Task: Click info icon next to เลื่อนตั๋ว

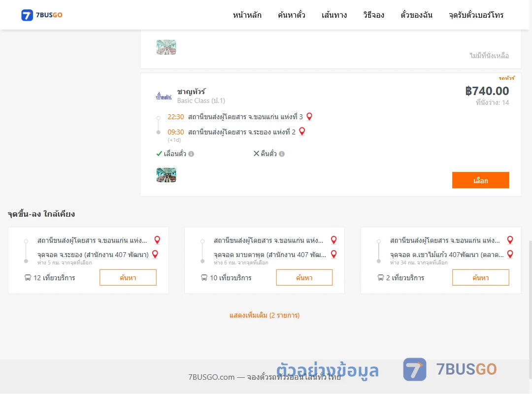Action: (191, 154)
